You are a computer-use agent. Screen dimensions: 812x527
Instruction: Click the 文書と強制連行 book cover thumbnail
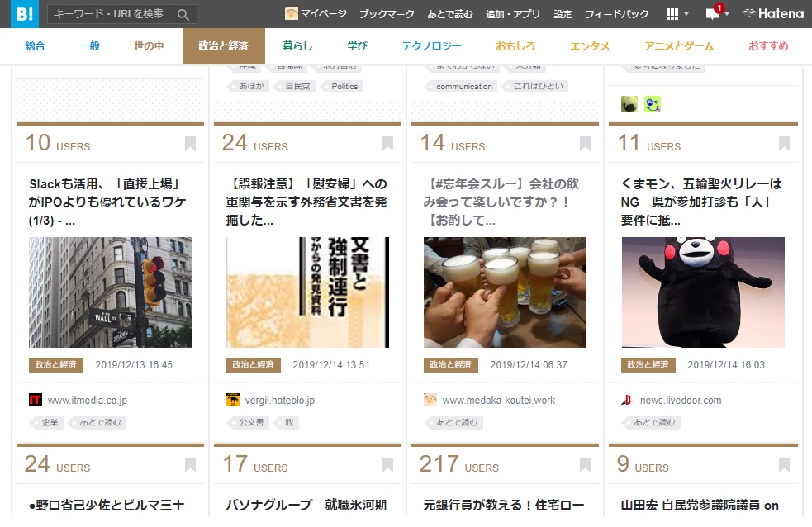(307, 292)
